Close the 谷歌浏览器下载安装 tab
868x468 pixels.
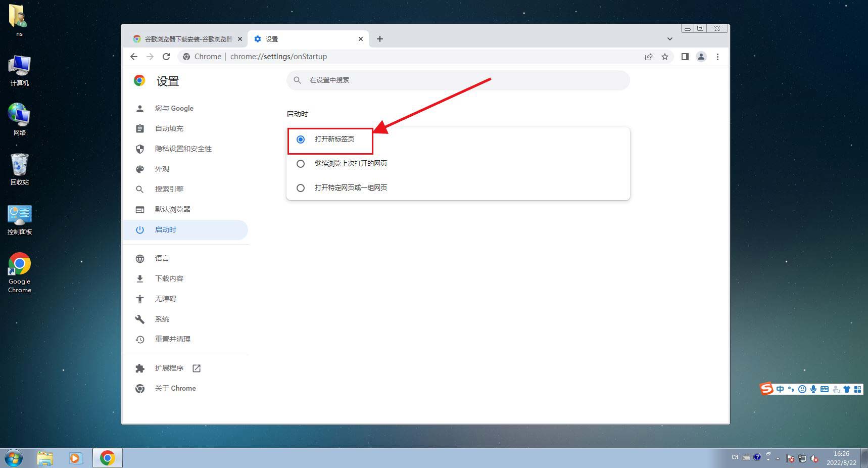[x=240, y=39]
